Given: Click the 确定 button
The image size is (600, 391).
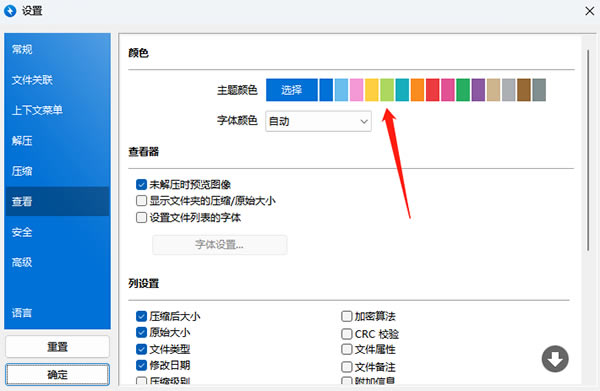Looking at the screenshot, I should pos(57,374).
